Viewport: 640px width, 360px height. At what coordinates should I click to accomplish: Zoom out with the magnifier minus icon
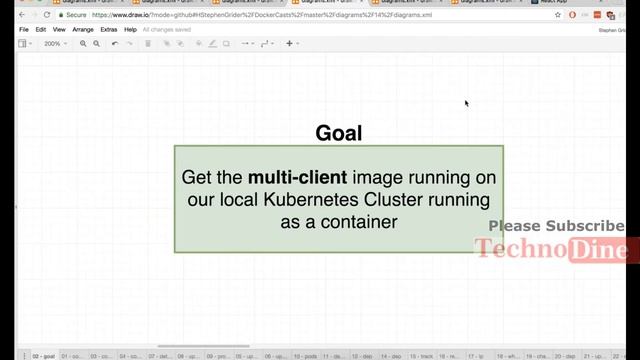tap(97, 43)
